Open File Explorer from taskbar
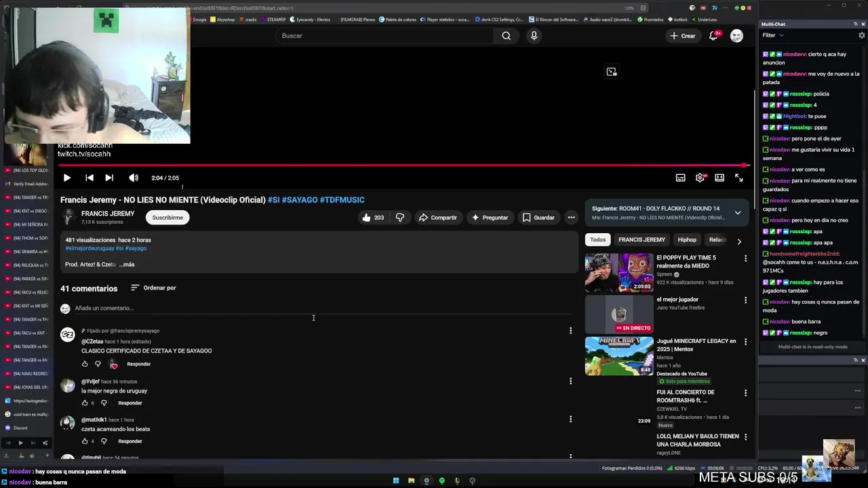The width and height of the screenshot is (868, 488). [411, 481]
